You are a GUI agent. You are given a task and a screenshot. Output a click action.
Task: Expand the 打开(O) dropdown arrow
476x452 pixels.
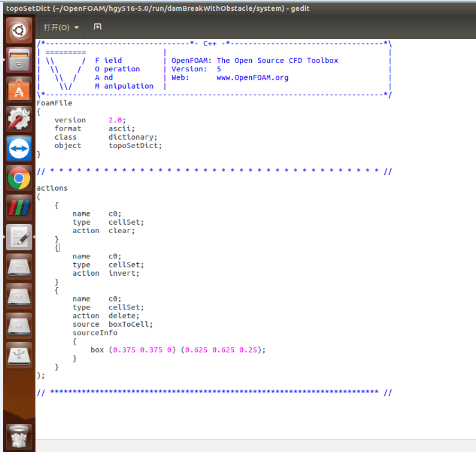[77, 28]
